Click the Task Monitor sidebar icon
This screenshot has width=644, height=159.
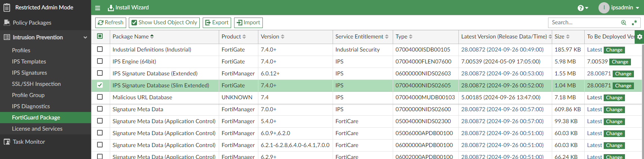(x=7, y=142)
